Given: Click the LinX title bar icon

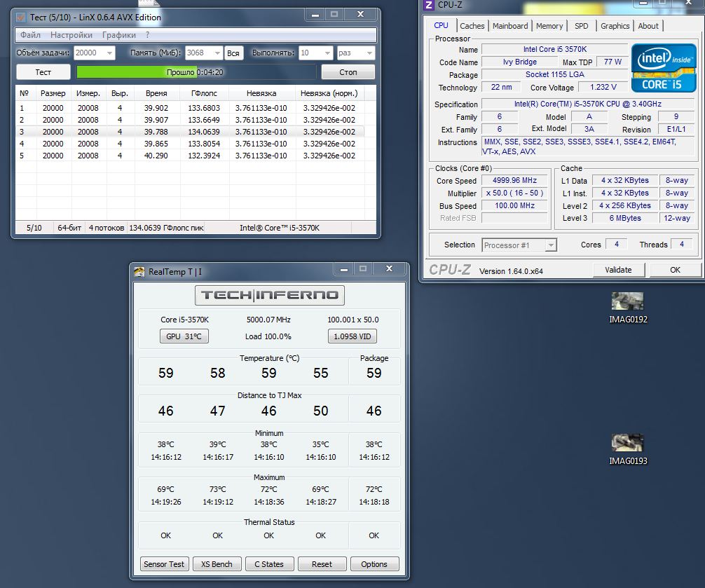Looking at the screenshot, I should [x=21, y=18].
